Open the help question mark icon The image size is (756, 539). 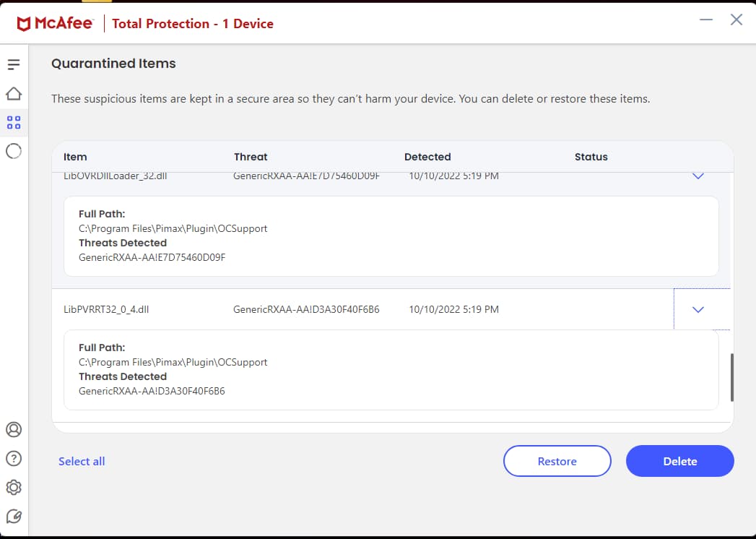[14, 458]
